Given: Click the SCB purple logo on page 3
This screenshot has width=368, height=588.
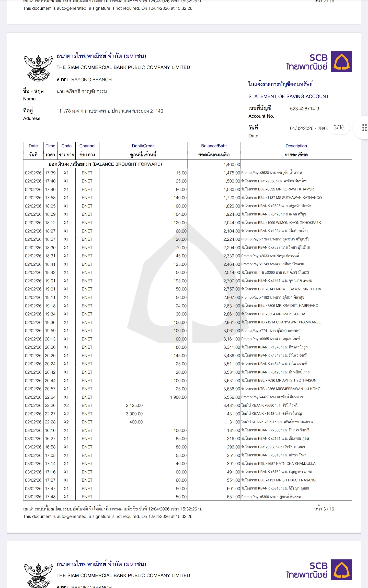Looking at the screenshot, I should point(341,62).
